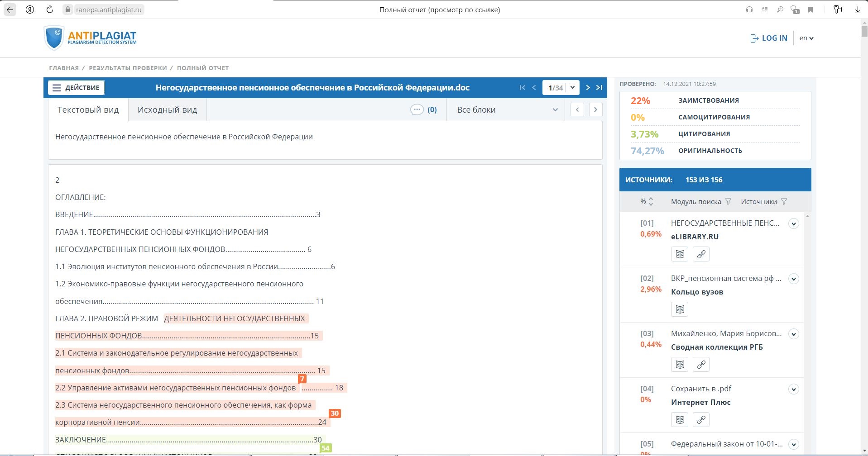
Task: Go to last page of document
Action: (599, 88)
